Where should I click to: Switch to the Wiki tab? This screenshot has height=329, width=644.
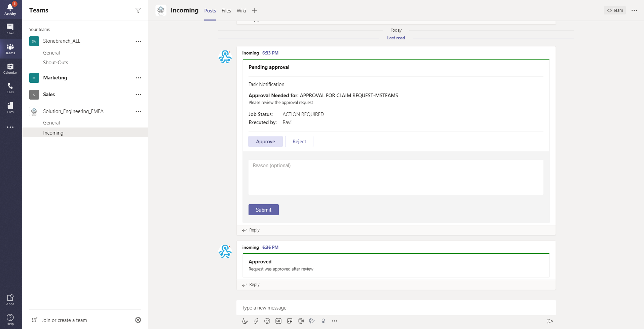point(241,11)
